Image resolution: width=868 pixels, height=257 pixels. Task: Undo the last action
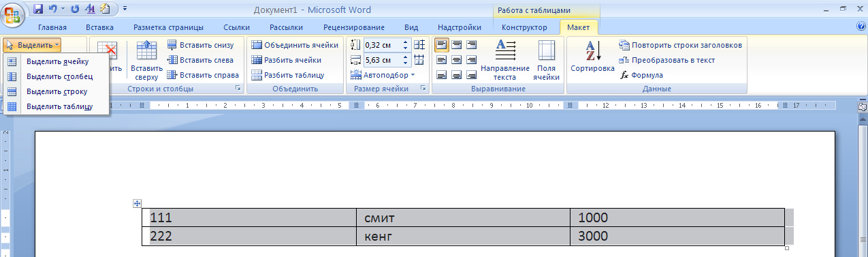[x=52, y=10]
